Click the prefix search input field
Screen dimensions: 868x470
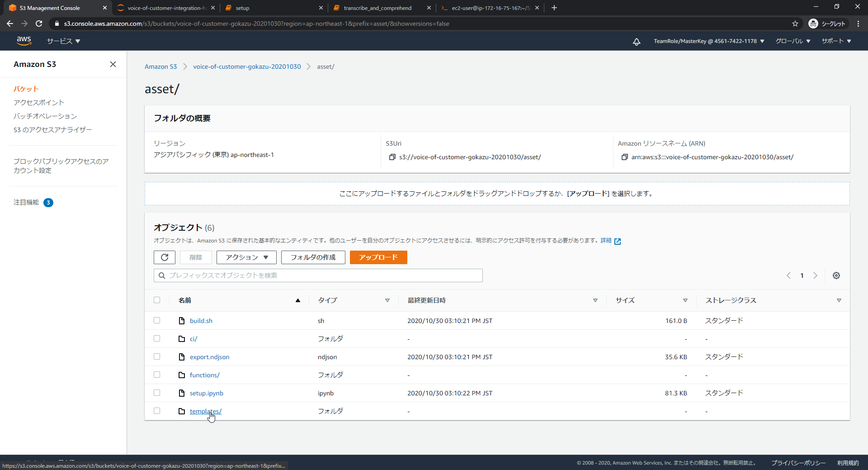point(318,275)
